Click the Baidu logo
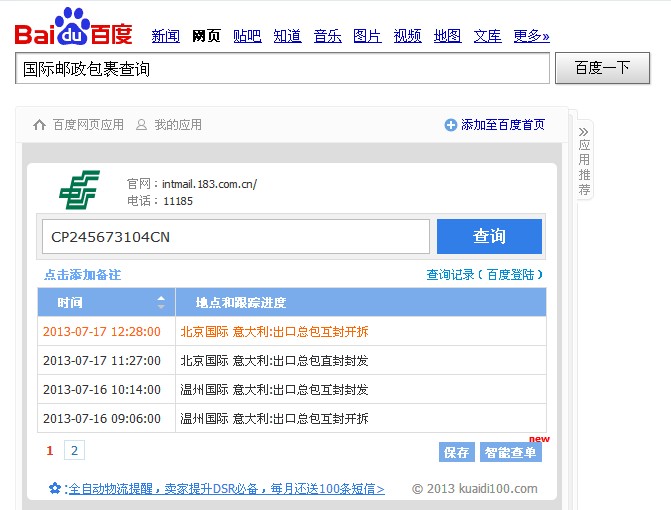Screen dimensions: 671x510 [x=74, y=27]
